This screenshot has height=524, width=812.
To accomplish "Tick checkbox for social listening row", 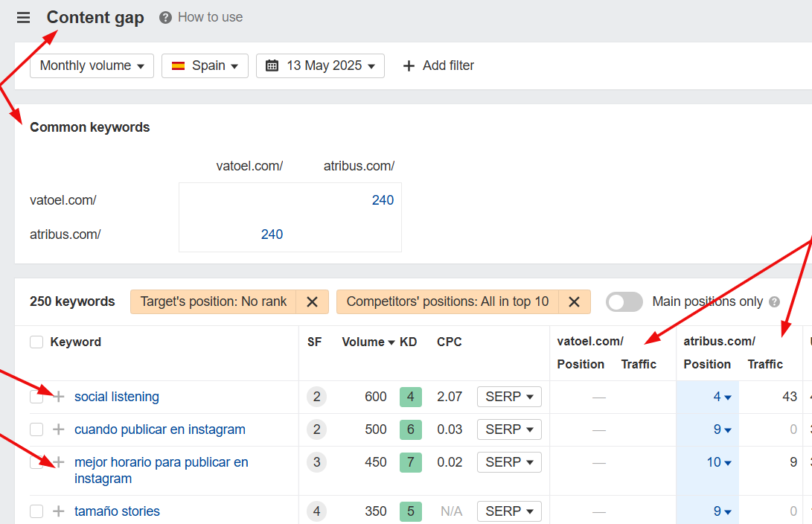I will click(36, 397).
